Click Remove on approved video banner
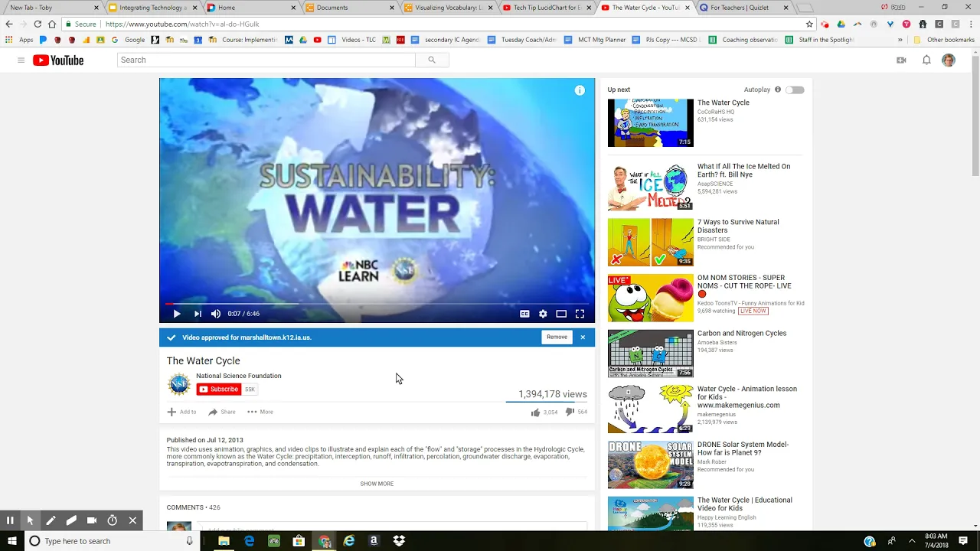The image size is (980, 551). 557,337
